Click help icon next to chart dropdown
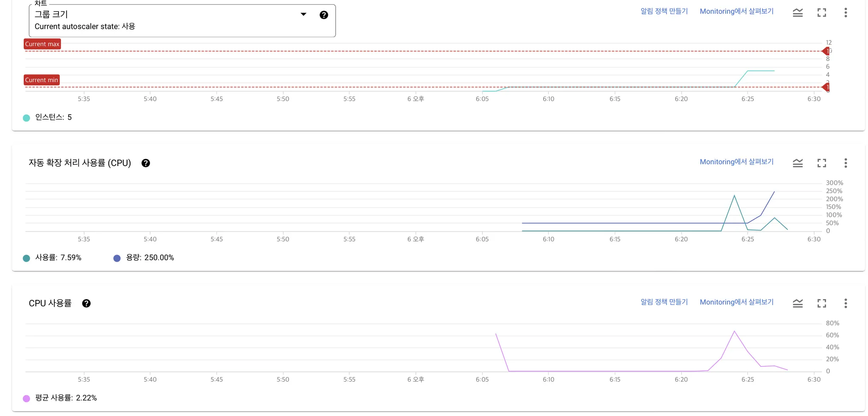The image size is (868, 416). click(x=324, y=15)
